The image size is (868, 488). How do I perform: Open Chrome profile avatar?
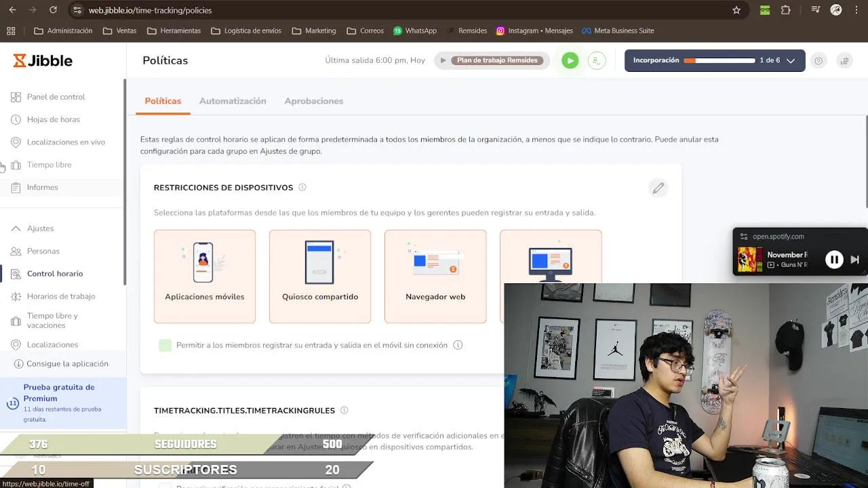(x=836, y=10)
